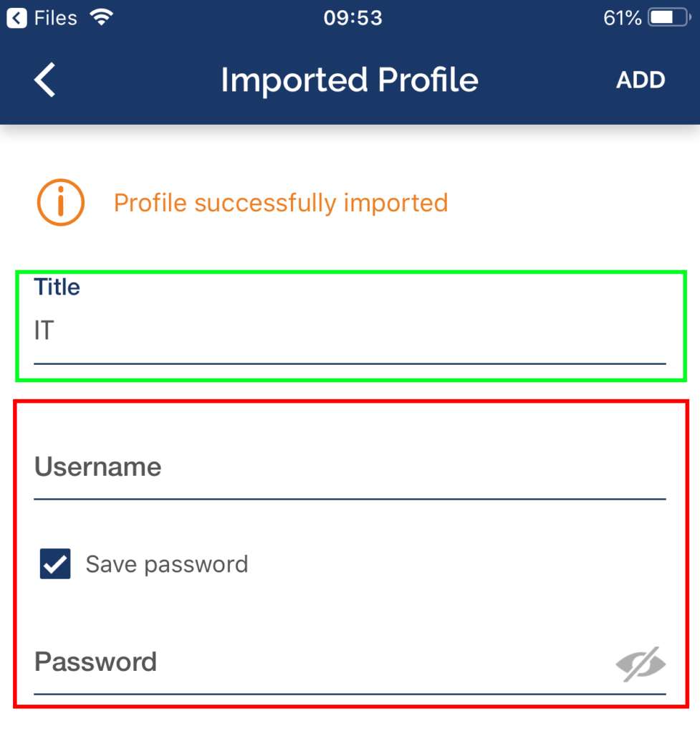
Task: Tap the 61% battery percentage
Action: (622, 18)
